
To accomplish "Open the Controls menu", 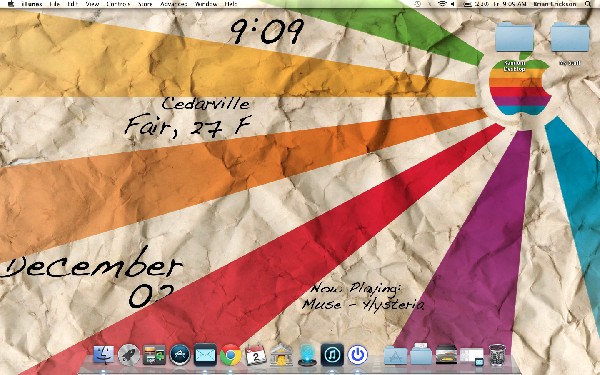I will 118,4.
